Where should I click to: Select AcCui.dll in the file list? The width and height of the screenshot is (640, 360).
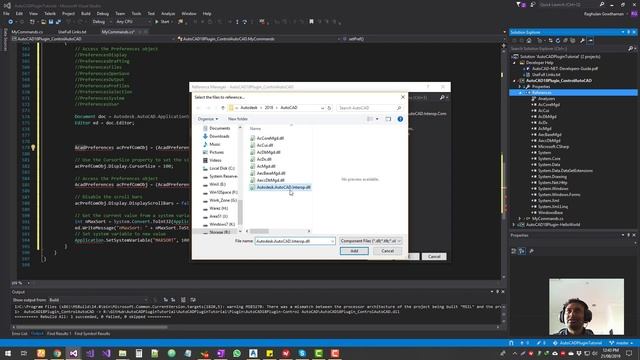tap(265, 145)
